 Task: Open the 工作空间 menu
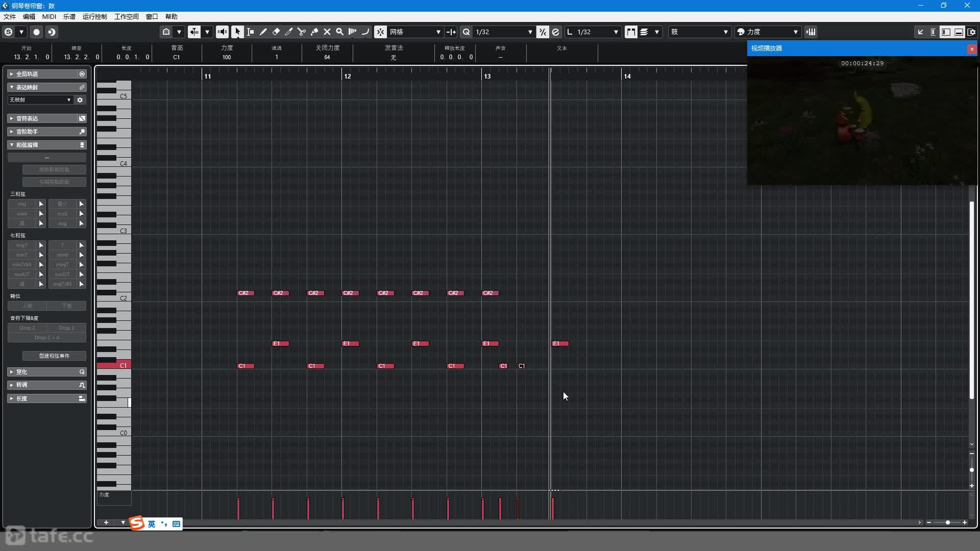(x=126, y=16)
